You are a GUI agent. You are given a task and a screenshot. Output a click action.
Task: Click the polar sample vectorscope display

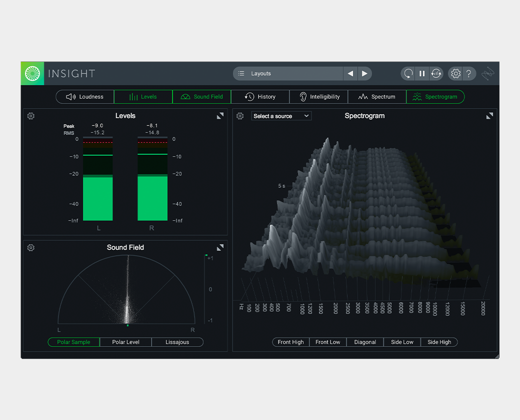126,289
